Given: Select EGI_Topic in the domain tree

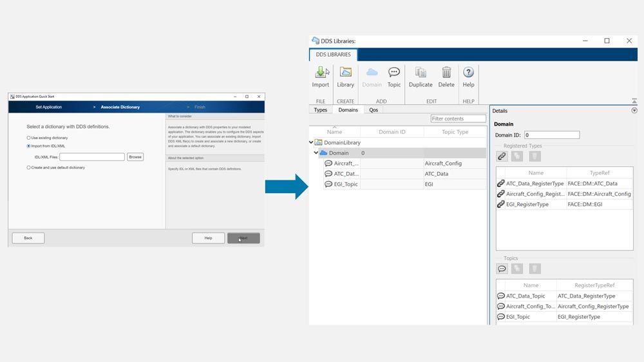Looking at the screenshot, I should pos(404,184).
